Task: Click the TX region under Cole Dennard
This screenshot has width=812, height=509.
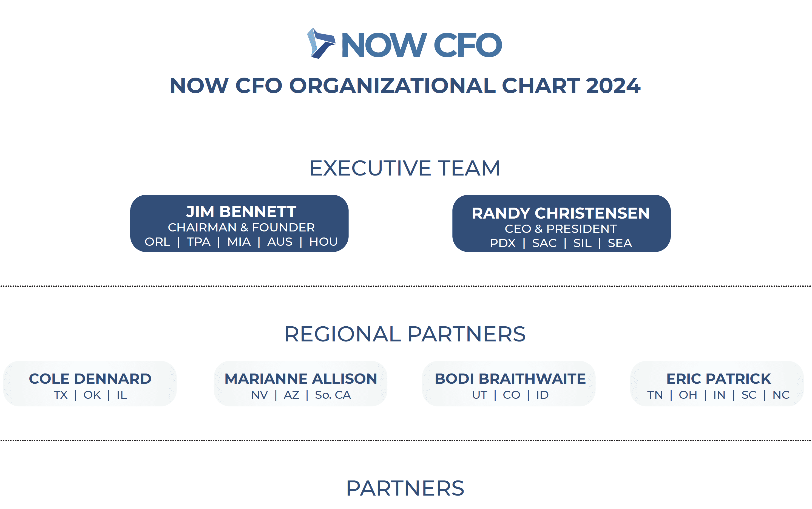Action: point(61,395)
